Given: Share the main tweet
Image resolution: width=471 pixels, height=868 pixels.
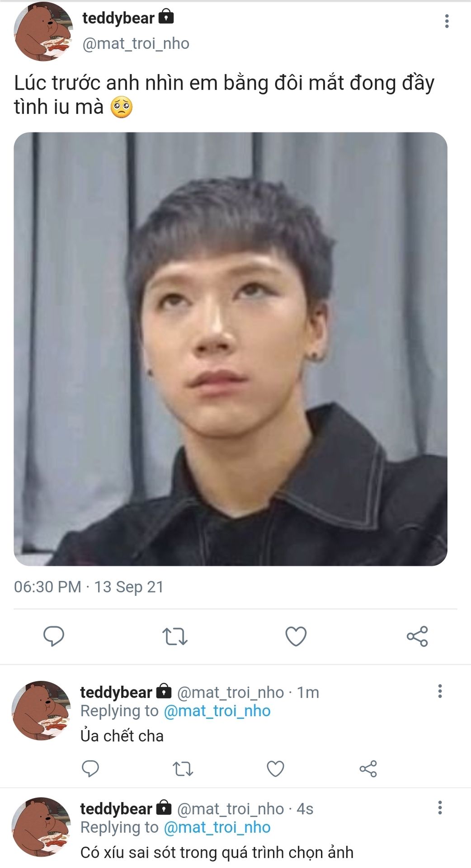Looking at the screenshot, I should pyautogui.click(x=417, y=636).
